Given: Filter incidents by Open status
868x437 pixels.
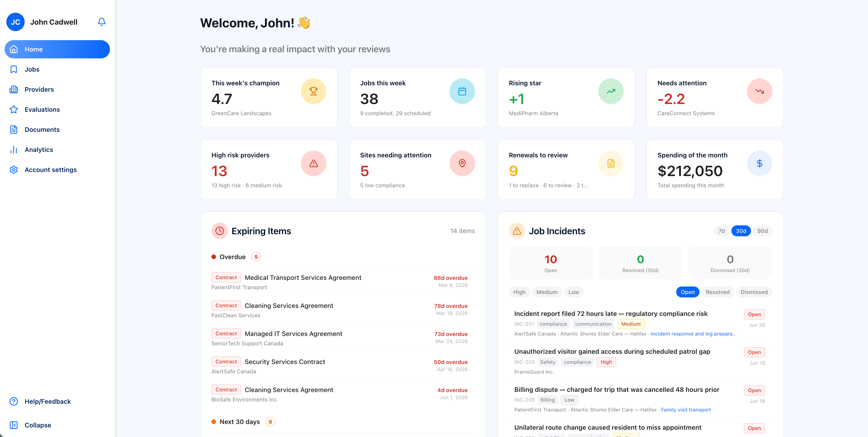Looking at the screenshot, I should [x=687, y=292].
